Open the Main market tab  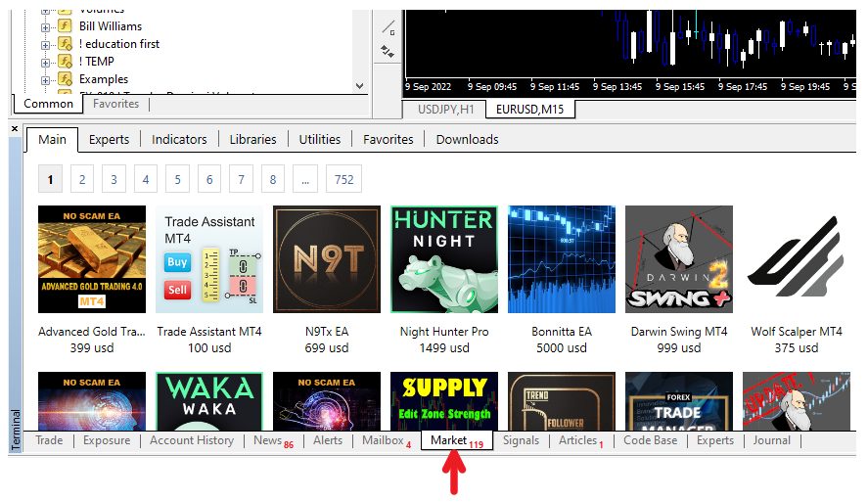click(x=52, y=140)
